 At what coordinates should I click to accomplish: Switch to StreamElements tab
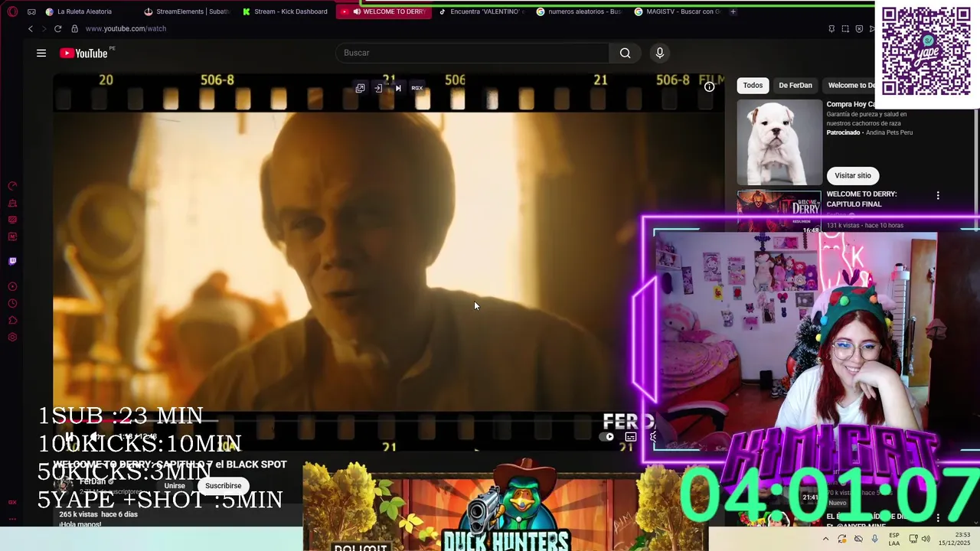188,11
